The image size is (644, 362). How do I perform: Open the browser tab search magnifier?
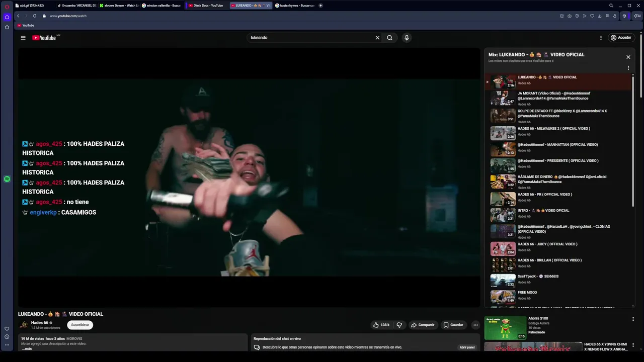611,6
